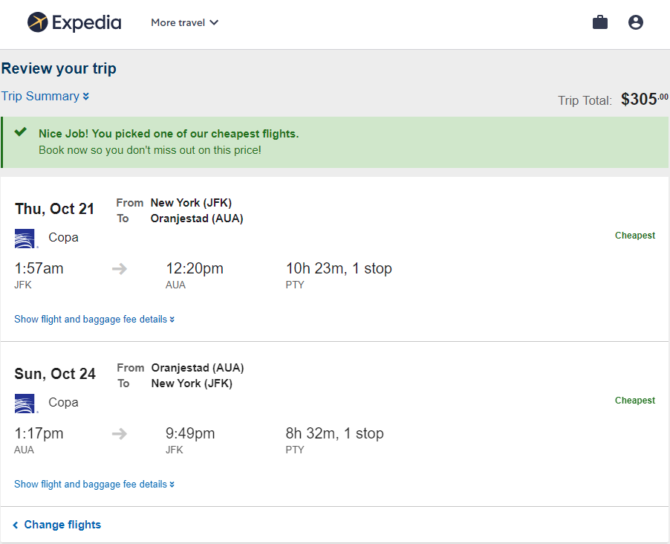Viewport: 670px width, 544px height.
Task: Click the green checkmark in Nice Job banner
Action: click(21, 132)
